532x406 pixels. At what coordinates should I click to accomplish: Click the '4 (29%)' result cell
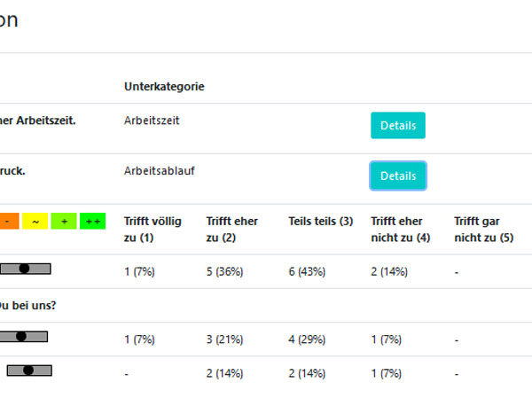click(309, 340)
